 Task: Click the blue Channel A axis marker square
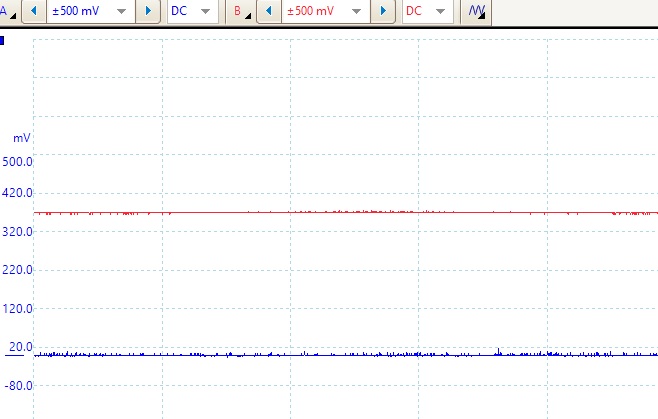click(2, 41)
